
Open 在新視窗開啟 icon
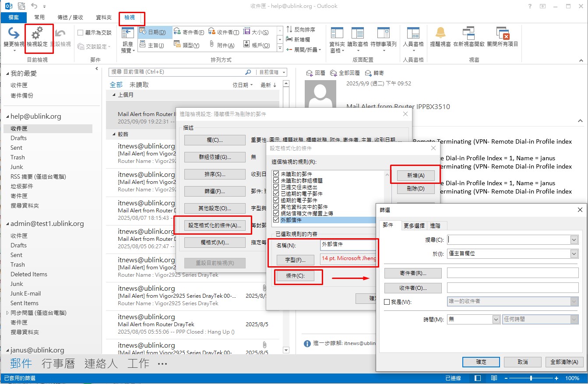468,33
